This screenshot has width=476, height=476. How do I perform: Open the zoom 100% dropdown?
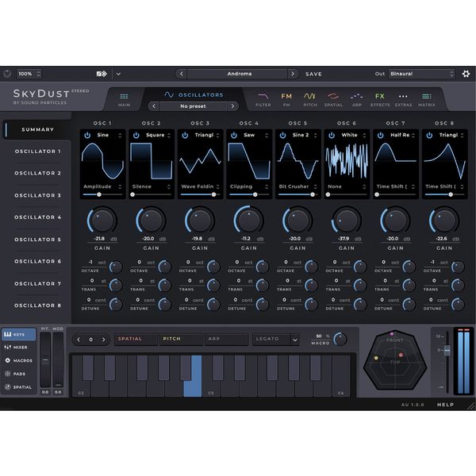click(29, 74)
